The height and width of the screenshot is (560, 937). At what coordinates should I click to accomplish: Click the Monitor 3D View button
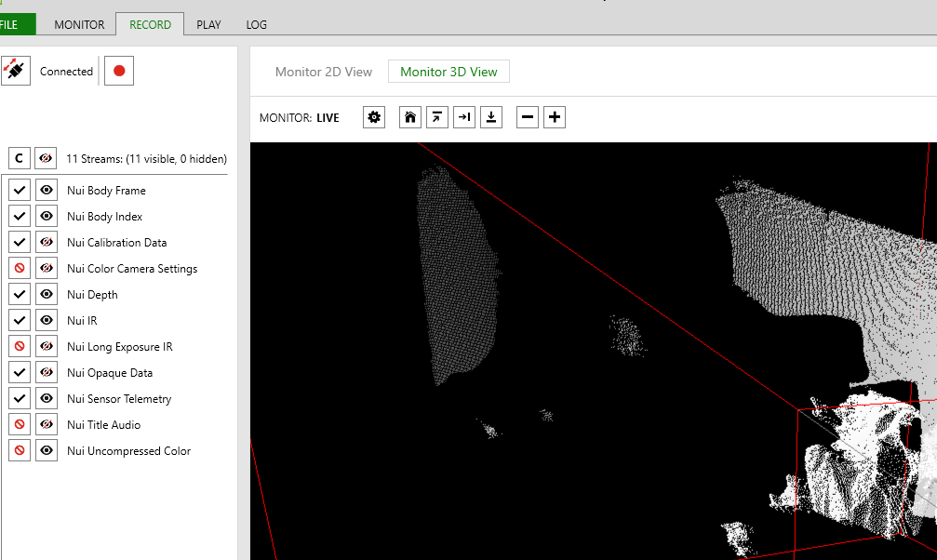click(x=448, y=71)
